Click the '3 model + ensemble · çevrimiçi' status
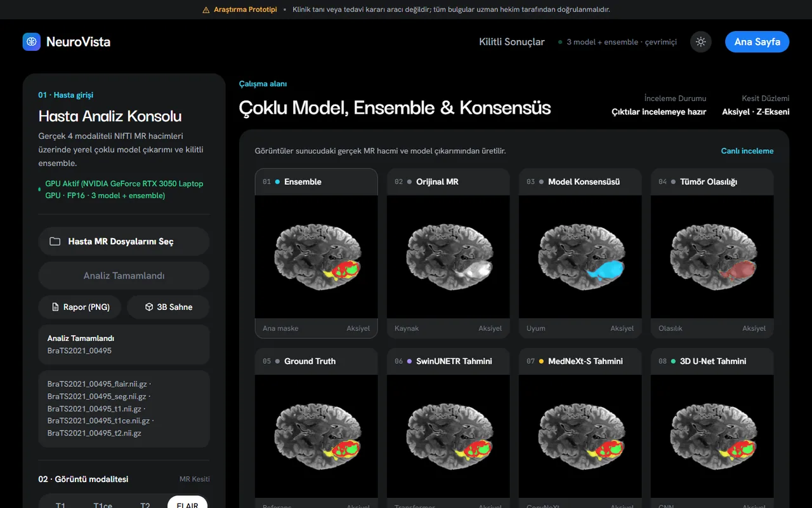This screenshot has width=812, height=508. 622,42
